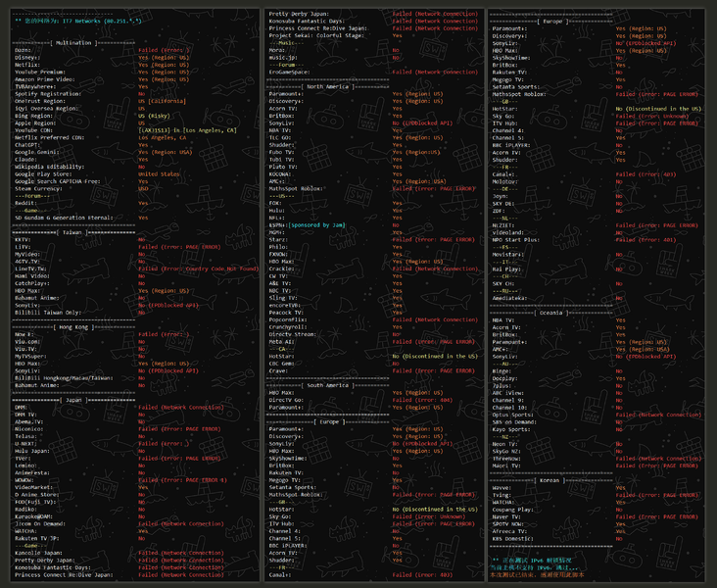Image resolution: width=717 pixels, height=588 pixels.
Task: Select the 'Japan' section header
Action: pos(73,400)
